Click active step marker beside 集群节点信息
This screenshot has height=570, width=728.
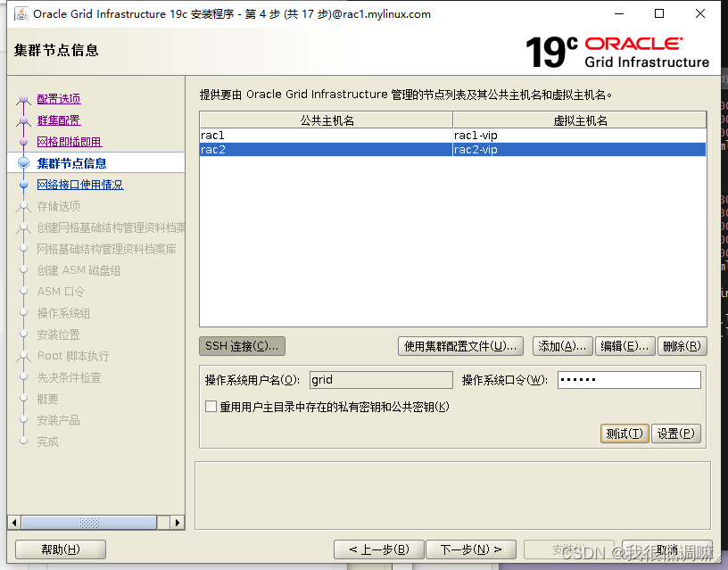click(23, 163)
